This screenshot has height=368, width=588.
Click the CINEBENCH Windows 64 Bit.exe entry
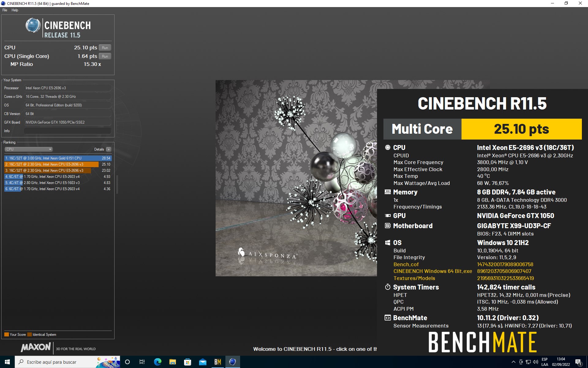[433, 271]
